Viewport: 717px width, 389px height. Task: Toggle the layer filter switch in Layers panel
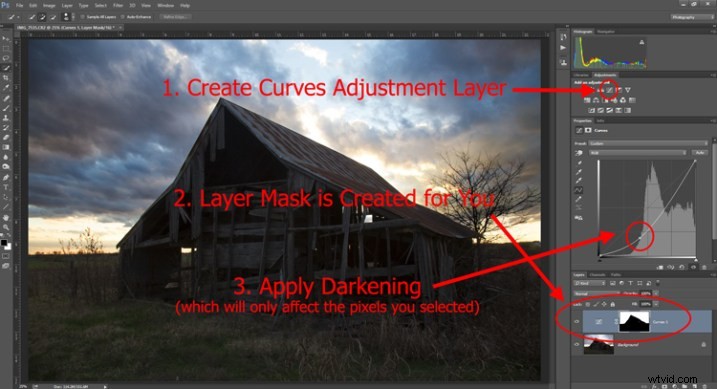click(658, 283)
